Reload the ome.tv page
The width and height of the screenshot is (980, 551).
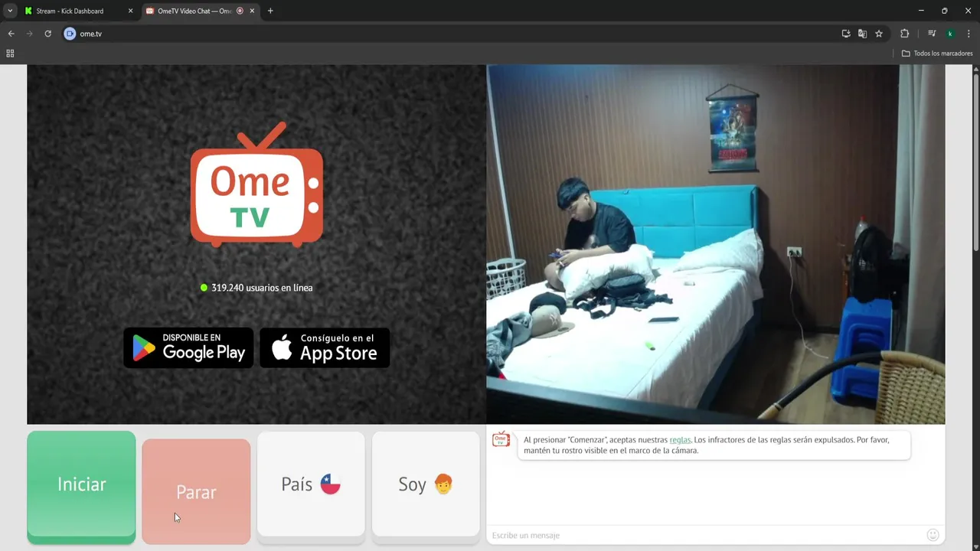click(47, 34)
